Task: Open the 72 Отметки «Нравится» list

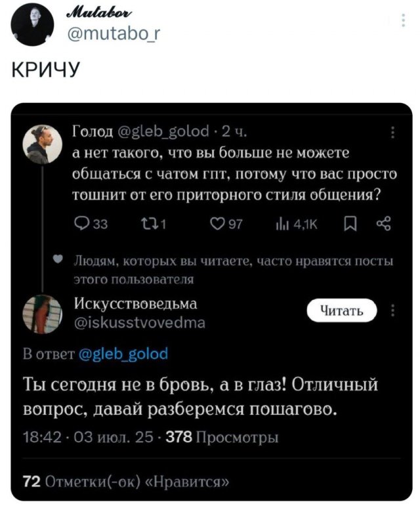Action: [x=126, y=484]
